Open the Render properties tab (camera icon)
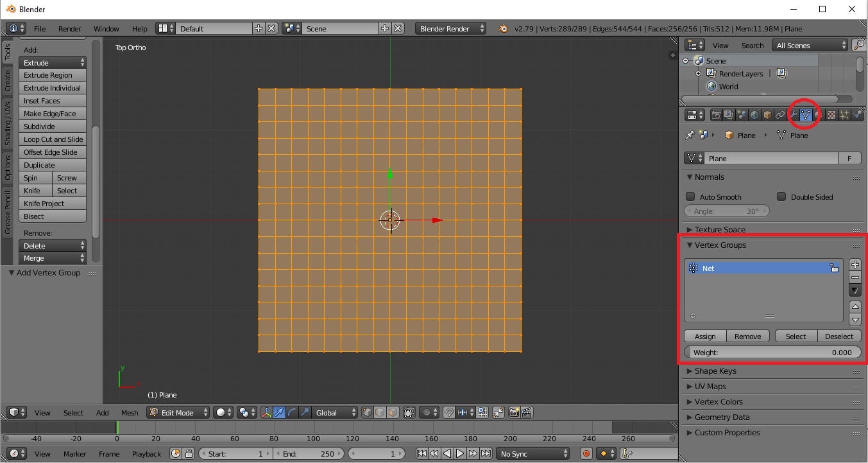The width and height of the screenshot is (868, 463). coord(717,114)
